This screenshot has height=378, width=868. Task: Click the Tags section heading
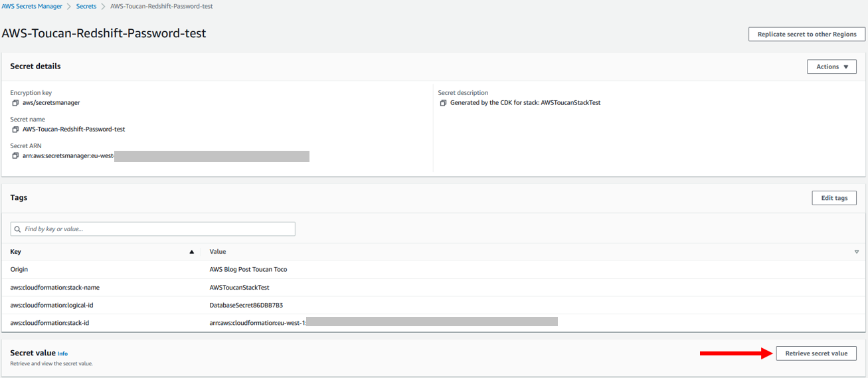click(19, 198)
